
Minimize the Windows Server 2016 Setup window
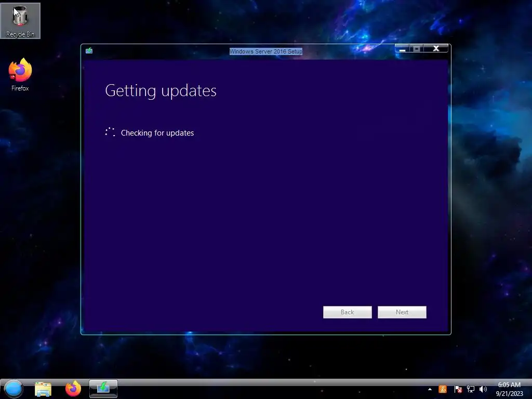point(403,48)
